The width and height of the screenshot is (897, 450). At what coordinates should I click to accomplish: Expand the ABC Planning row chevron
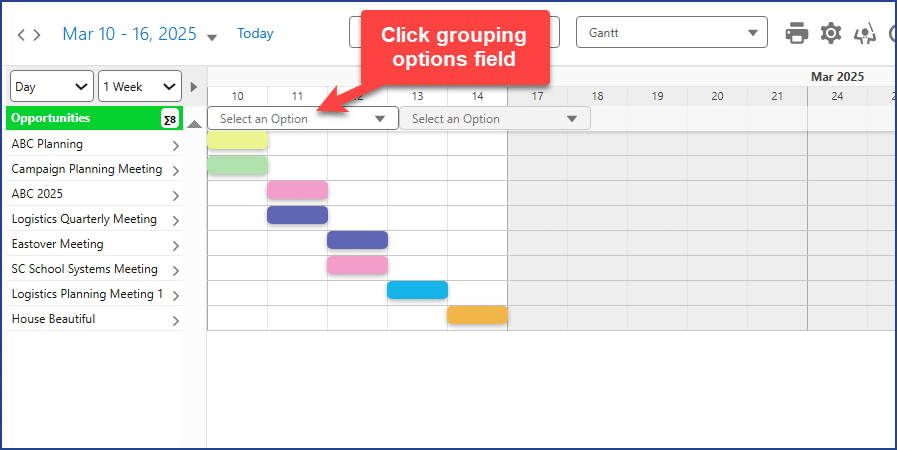176,146
